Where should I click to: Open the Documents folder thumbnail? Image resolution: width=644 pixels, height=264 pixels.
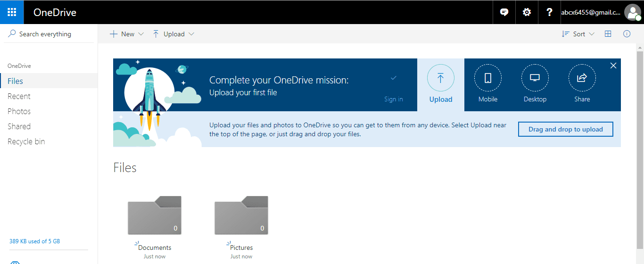[x=155, y=215]
